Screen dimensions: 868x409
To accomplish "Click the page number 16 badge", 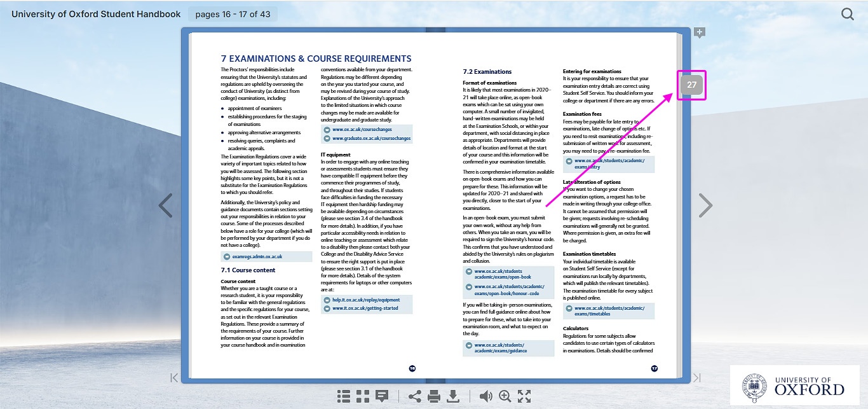I will 412,368.
